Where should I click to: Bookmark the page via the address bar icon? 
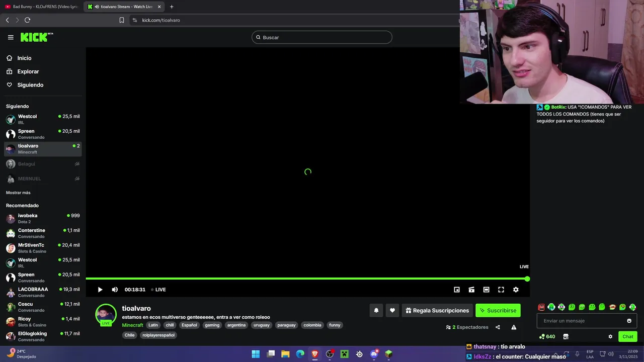[x=122, y=20]
